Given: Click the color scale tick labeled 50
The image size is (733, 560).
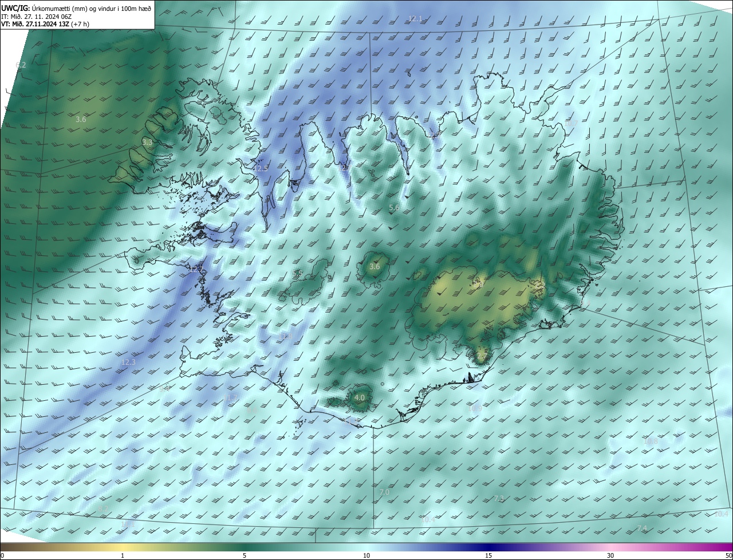Looking at the screenshot, I should pyautogui.click(x=728, y=556).
